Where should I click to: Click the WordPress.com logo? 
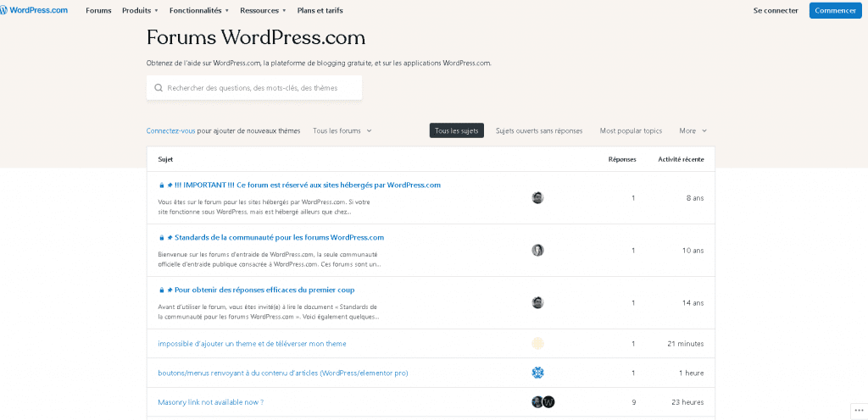[34, 10]
